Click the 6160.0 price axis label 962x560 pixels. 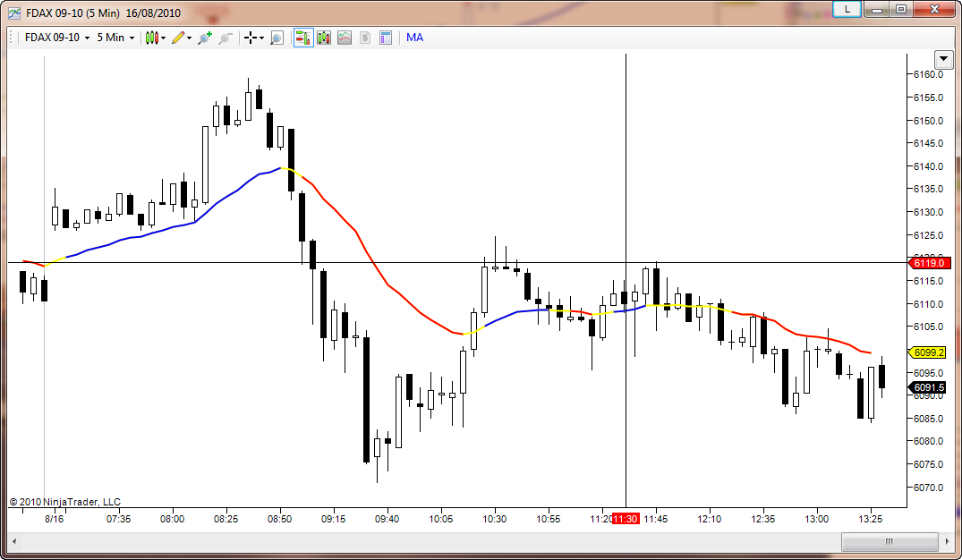[928, 75]
